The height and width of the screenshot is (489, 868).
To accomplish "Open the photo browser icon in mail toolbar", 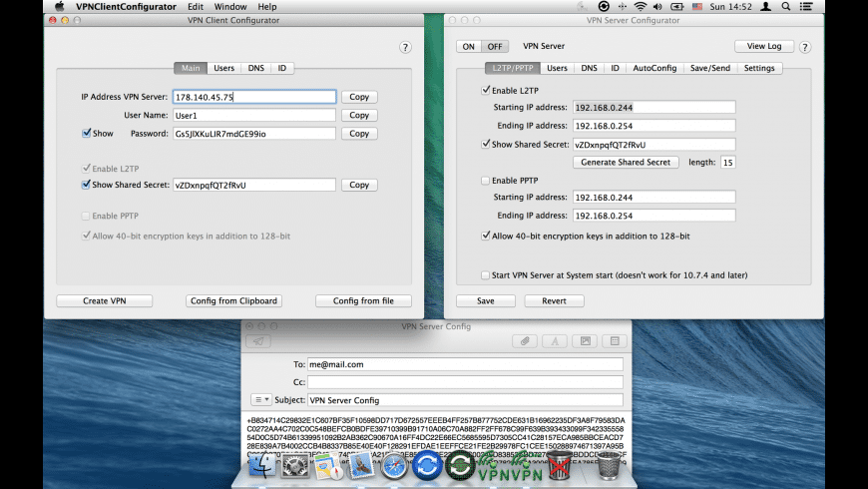I will pos(585,341).
